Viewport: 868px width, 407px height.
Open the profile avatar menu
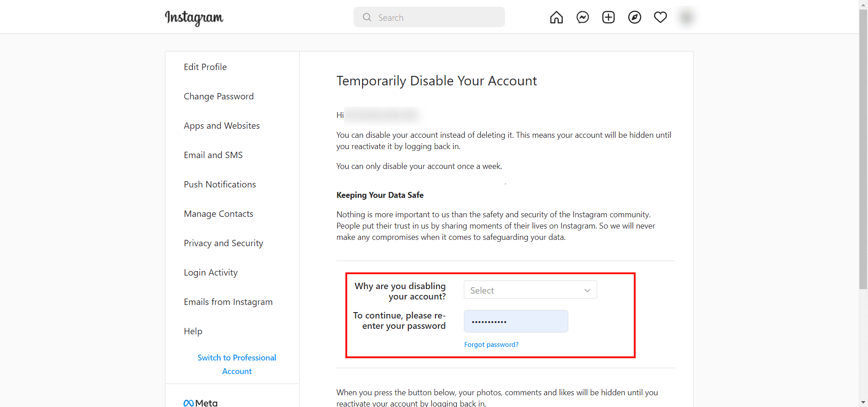(x=686, y=18)
